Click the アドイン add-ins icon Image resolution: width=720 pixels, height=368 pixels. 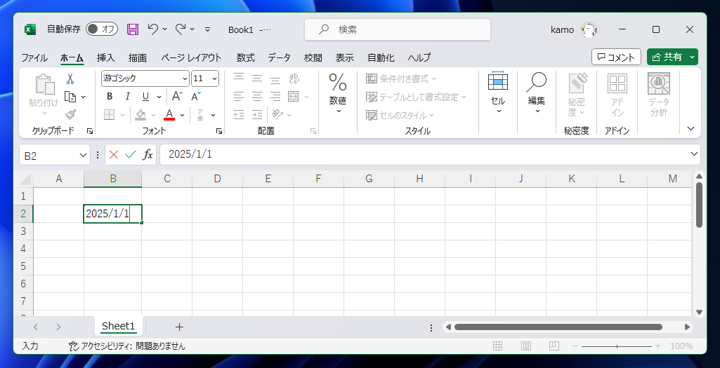click(617, 95)
